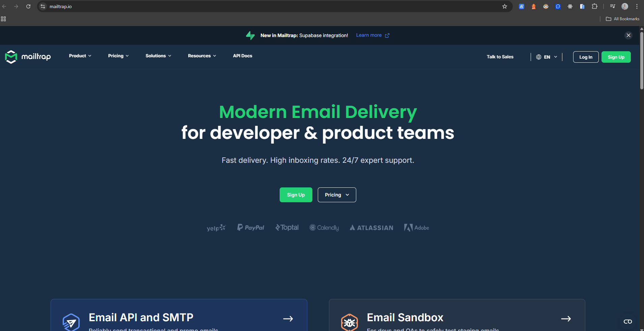Dismiss the Supabase announcement banner
Screen dimensions: 644x331
tap(628, 35)
